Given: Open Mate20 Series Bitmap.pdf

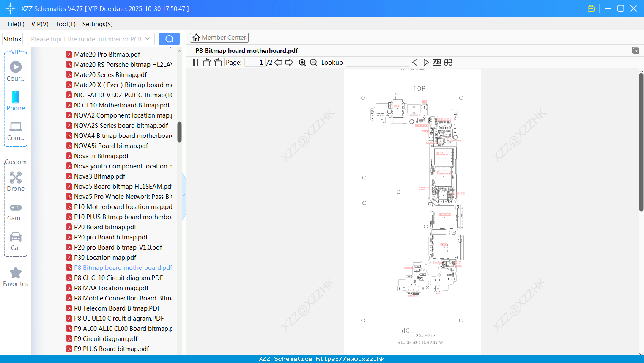Looking at the screenshot, I should click(110, 74).
